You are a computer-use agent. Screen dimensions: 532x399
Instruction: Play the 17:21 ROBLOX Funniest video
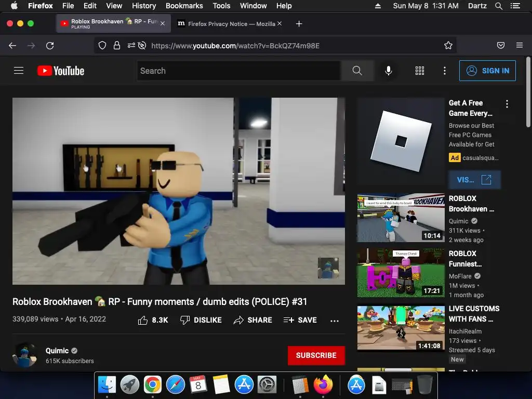click(x=401, y=273)
